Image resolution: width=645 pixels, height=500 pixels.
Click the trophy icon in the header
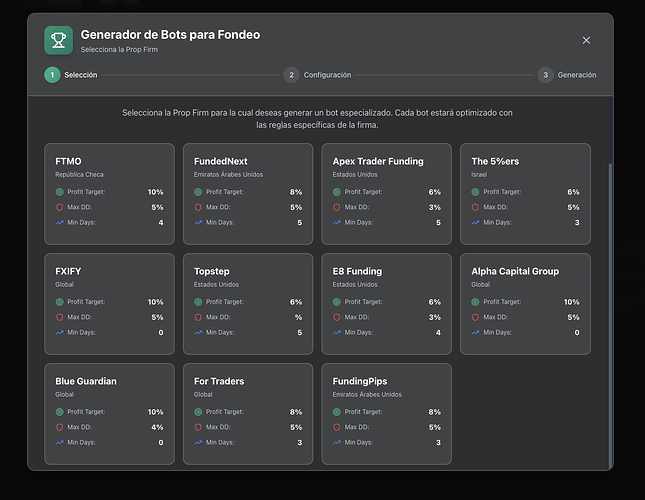pyautogui.click(x=58, y=40)
